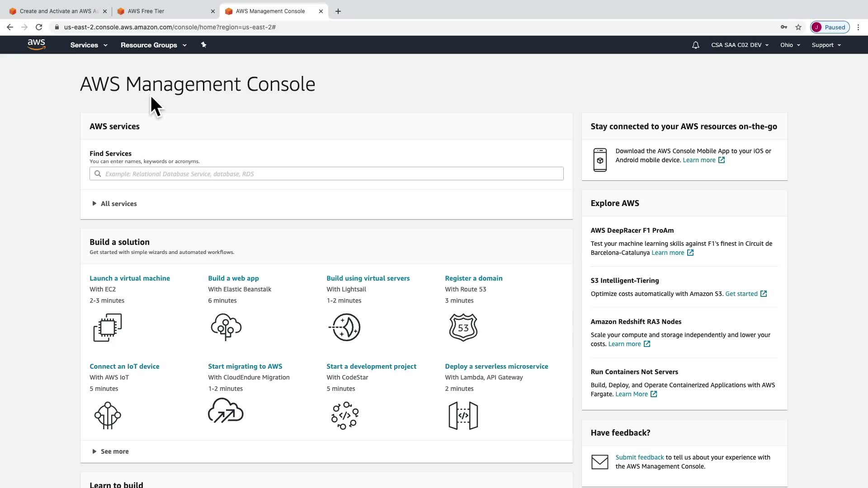Click the Submit feedback link
Viewport: 868px width, 488px height.
click(639, 457)
